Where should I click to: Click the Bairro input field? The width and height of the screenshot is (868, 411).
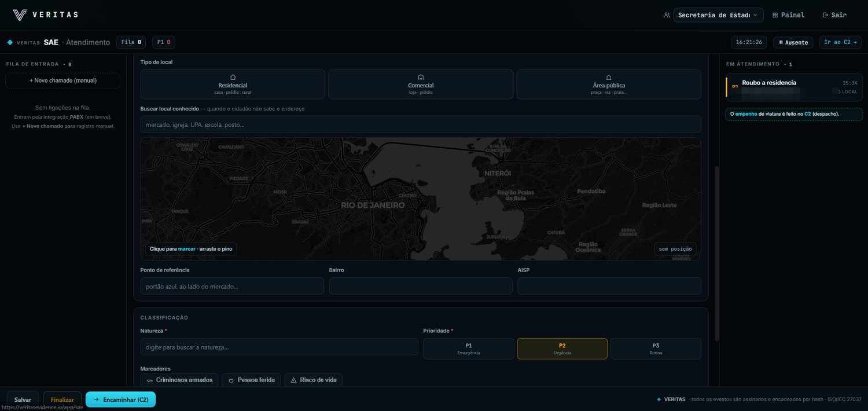[421, 286]
